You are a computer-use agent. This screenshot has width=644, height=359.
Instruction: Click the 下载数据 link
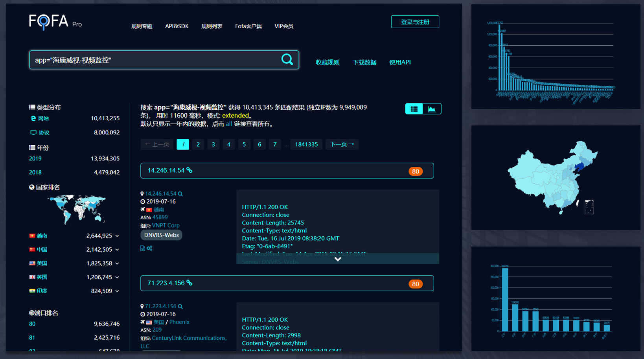[364, 62]
